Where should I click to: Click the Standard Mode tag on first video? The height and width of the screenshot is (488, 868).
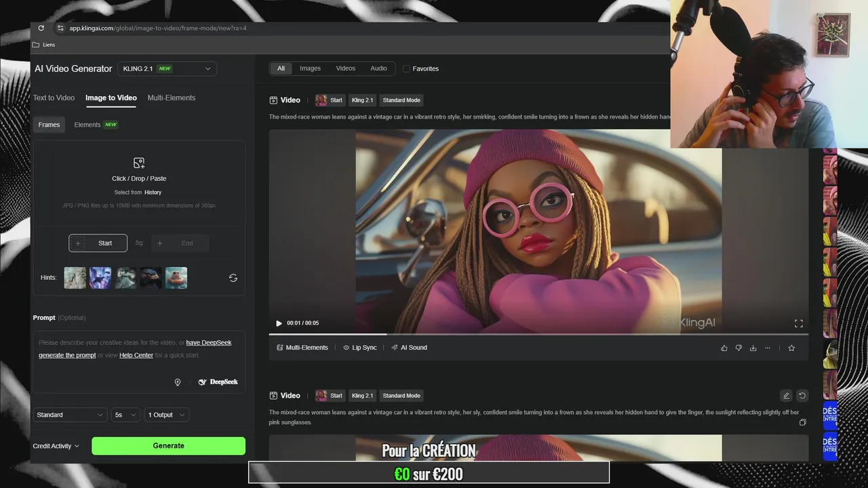401,100
